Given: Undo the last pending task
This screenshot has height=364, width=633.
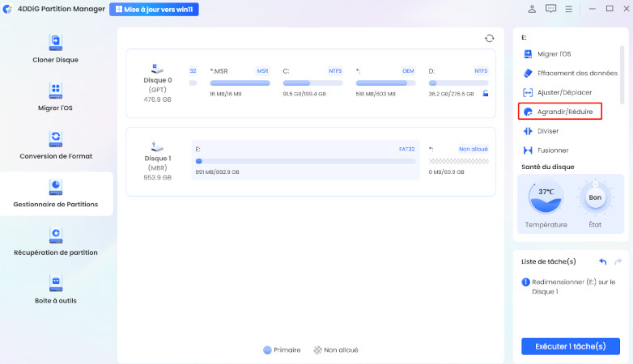Looking at the screenshot, I should (x=602, y=262).
